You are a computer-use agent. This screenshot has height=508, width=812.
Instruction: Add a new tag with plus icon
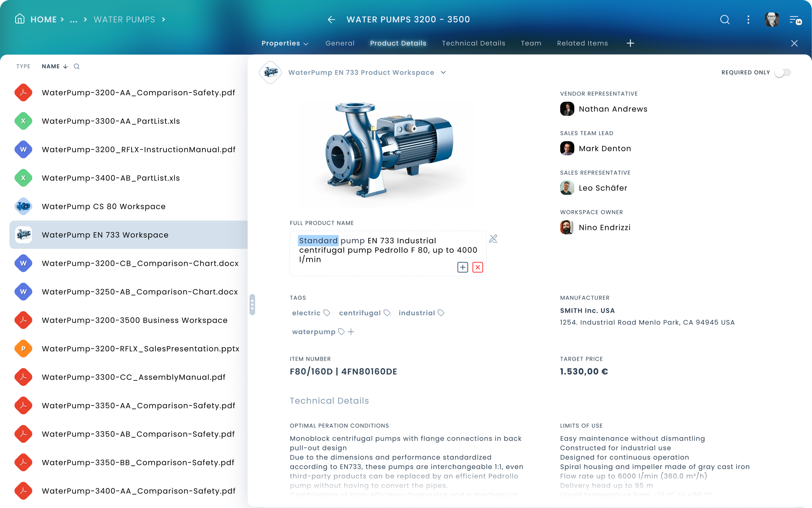(x=351, y=332)
